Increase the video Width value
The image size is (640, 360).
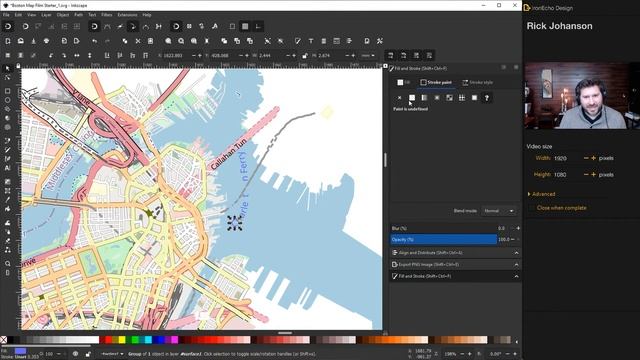[593, 158]
